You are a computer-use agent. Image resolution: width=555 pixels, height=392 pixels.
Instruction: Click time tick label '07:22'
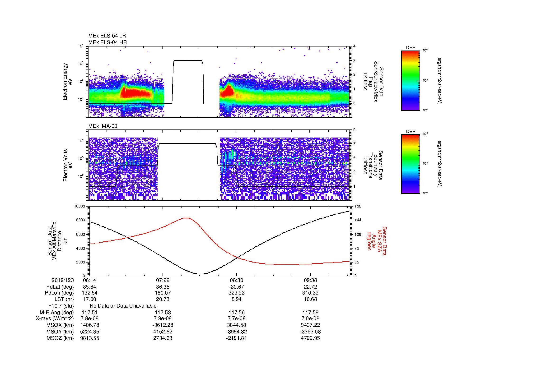pyautogui.click(x=163, y=280)
